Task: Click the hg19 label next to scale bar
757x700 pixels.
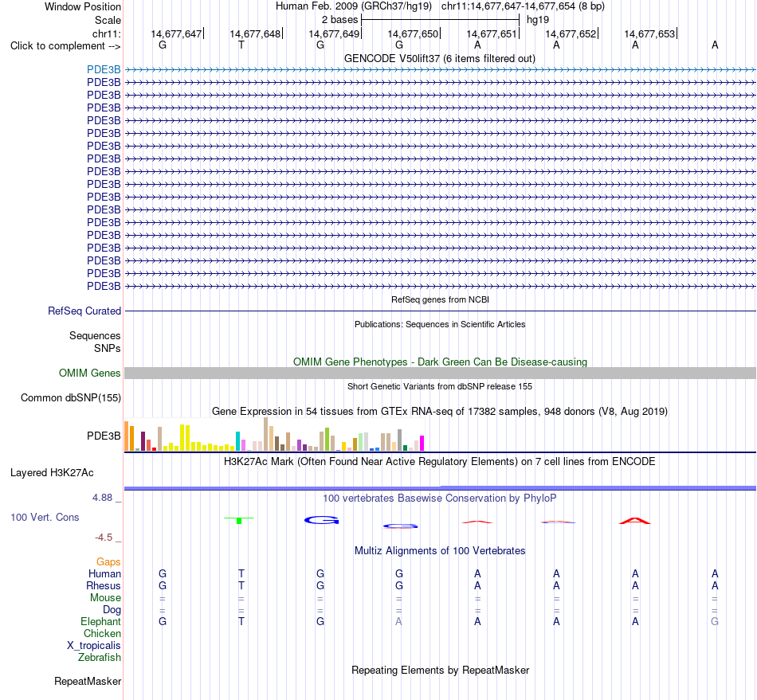Action: 538,20
